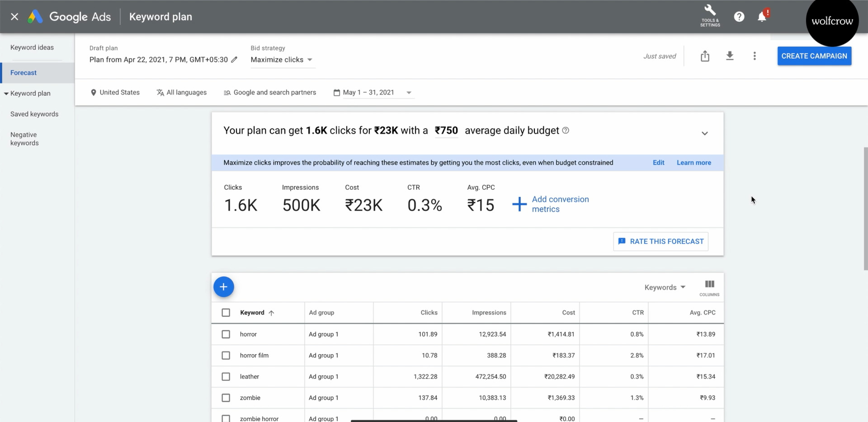The width and height of the screenshot is (868, 422).
Task: Click the Learn more link
Action: 693,163
